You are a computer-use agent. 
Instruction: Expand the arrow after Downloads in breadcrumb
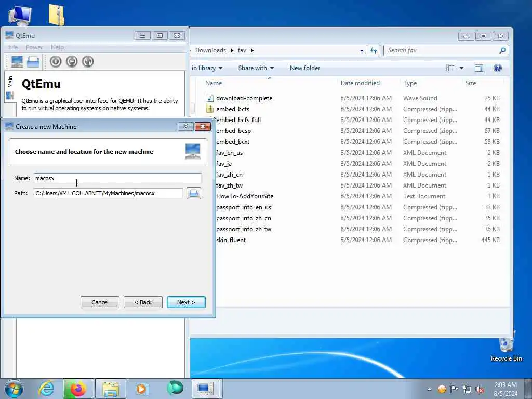[232, 50]
